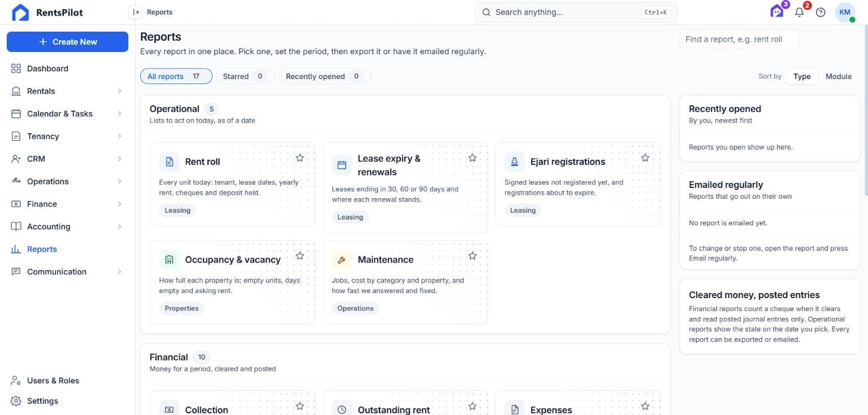Open Users & Roles in sidebar
Screen dimensions: 868x415
[x=68, y=381]
